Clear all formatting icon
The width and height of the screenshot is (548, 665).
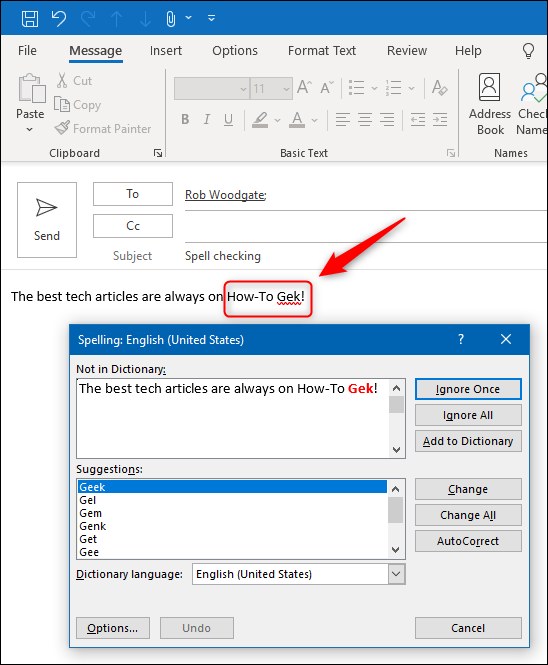pyautogui.click(x=439, y=88)
